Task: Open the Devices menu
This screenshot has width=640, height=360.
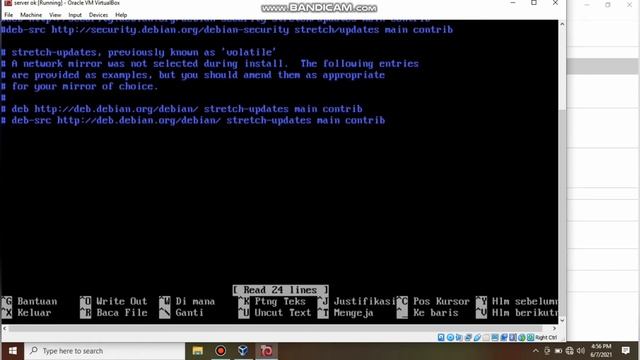Action: [x=98, y=15]
